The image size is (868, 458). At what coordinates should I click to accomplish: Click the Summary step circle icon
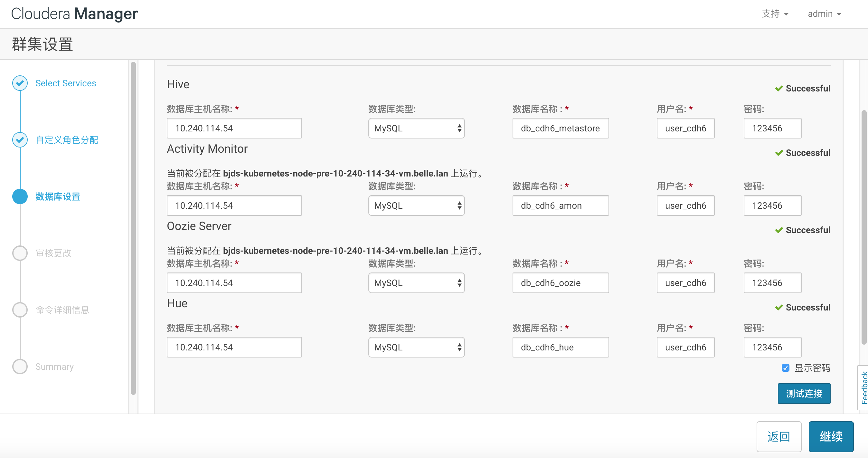20,366
